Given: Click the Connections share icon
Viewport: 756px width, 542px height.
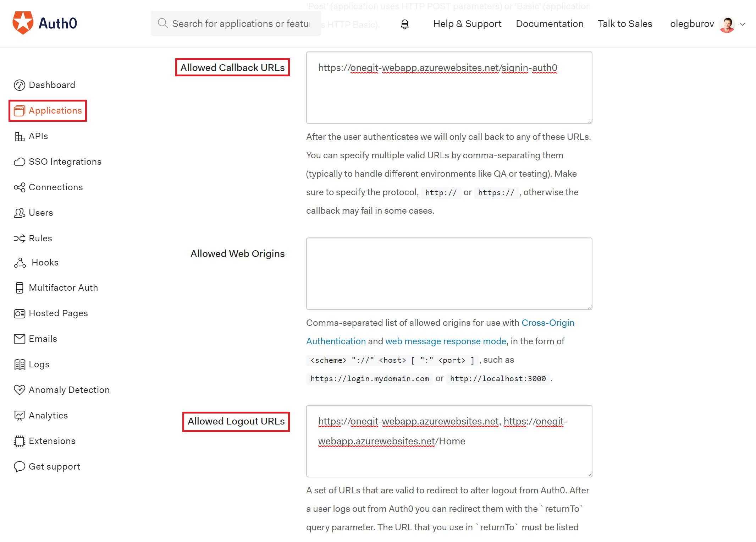Looking at the screenshot, I should (x=19, y=187).
